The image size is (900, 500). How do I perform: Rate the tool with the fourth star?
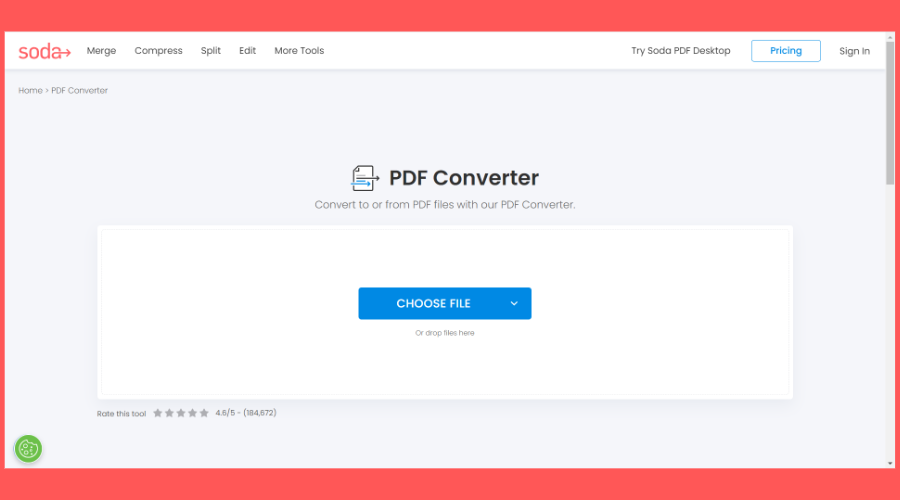[192, 413]
